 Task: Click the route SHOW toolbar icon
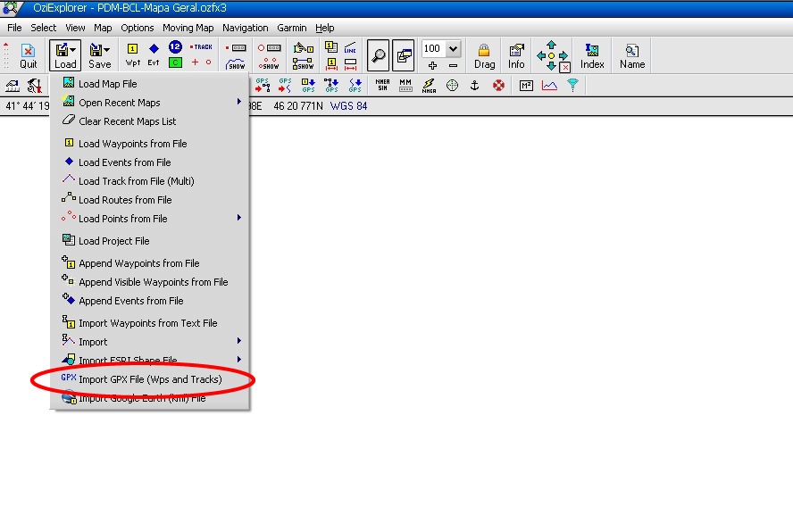pos(303,63)
